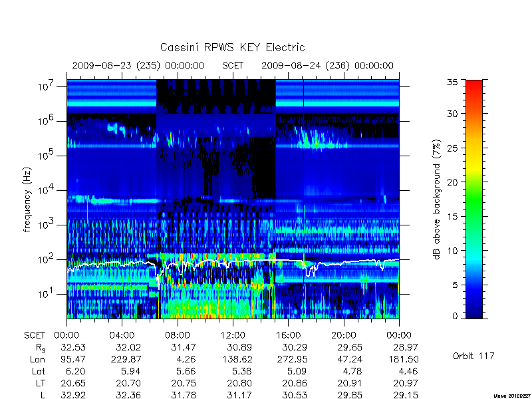Click the 10^7 frequency tick label
The height and width of the screenshot is (399, 532).
point(47,86)
